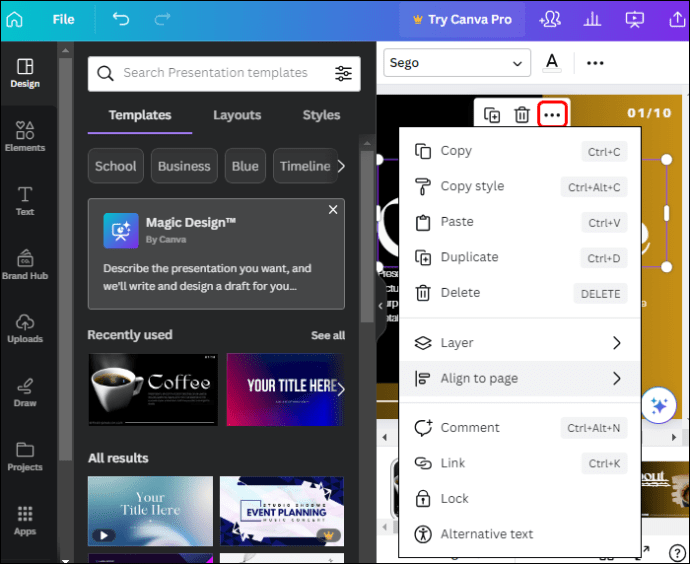The width and height of the screenshot is (690, 564).
Task: Open the Uploads panel
Action: (25, 329)
